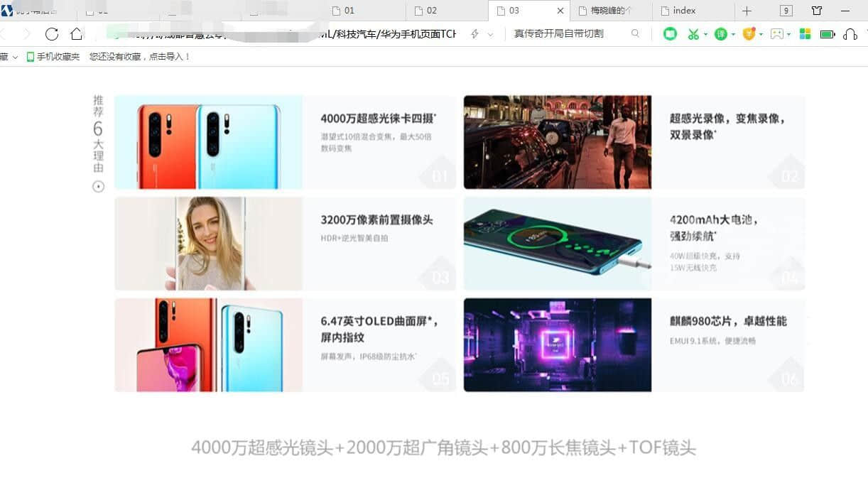Screen dimensions: 868x500
Task: Click the browser reload button
Action: tap(52, 34)
